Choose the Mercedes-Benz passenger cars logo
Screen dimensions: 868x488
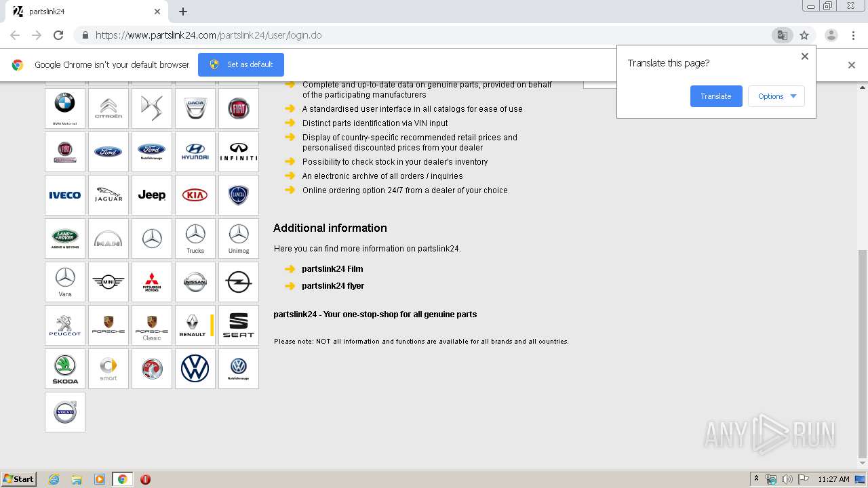152,239
